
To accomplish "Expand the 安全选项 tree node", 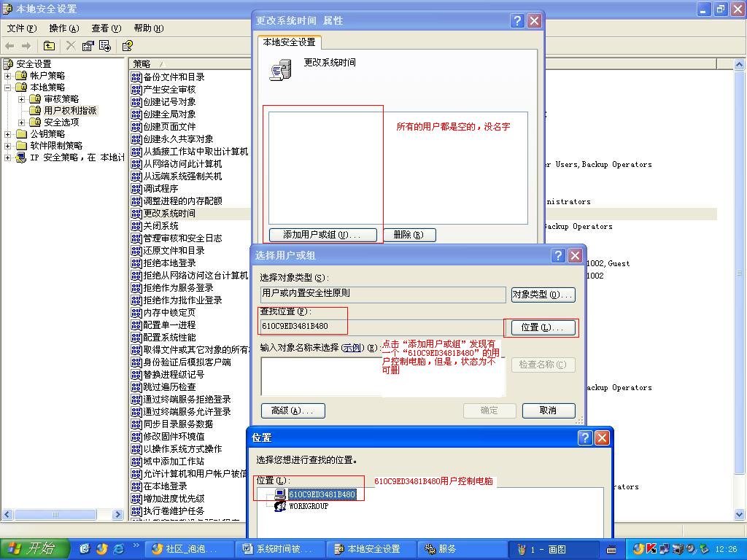I will (x=22, y=122).
